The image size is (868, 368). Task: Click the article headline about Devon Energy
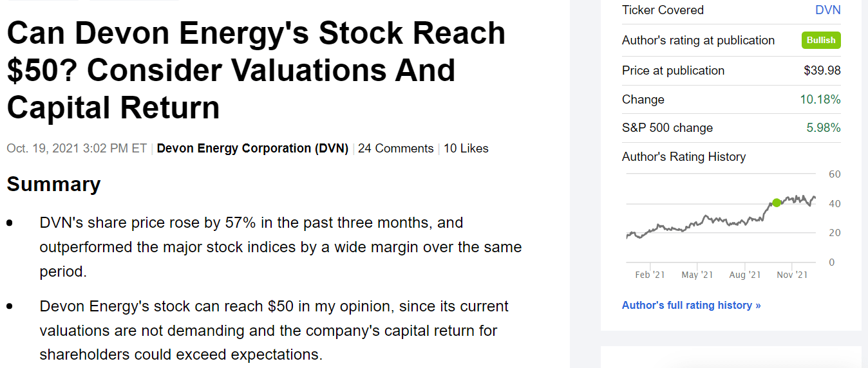click(256, 70)
